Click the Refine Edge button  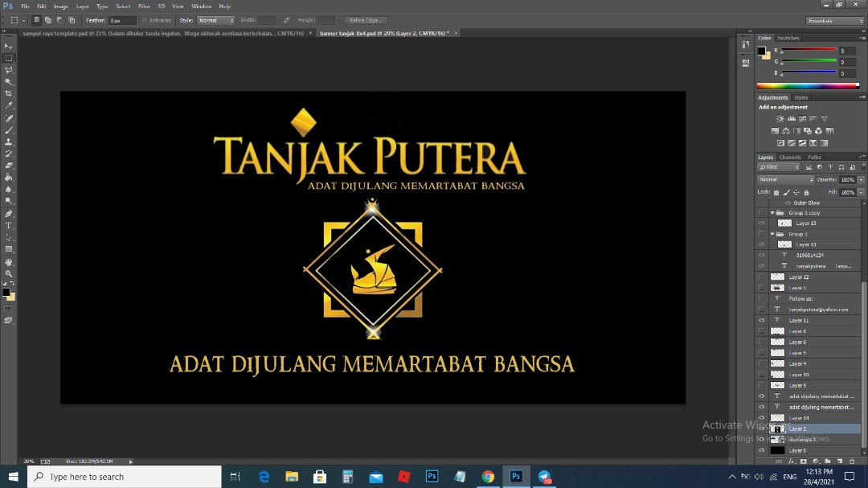(366, 20)
